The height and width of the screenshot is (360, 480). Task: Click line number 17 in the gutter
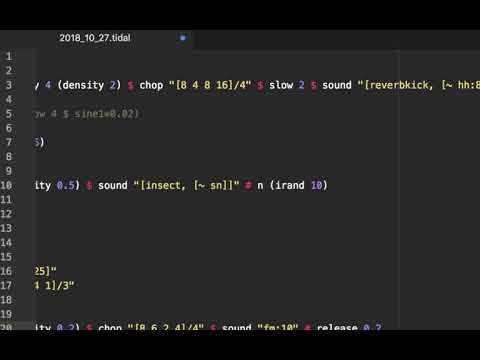tap(6, 286)
